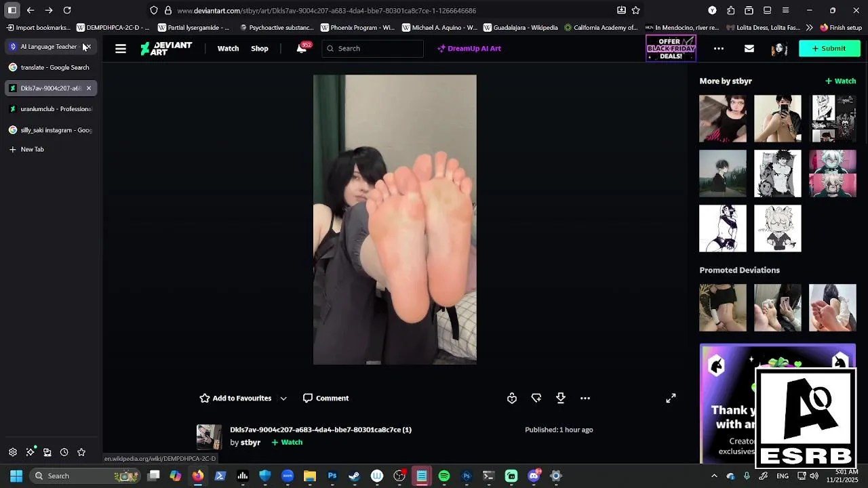
Task: Open the volume control in system tray
Action: click(x=814, y=476)
